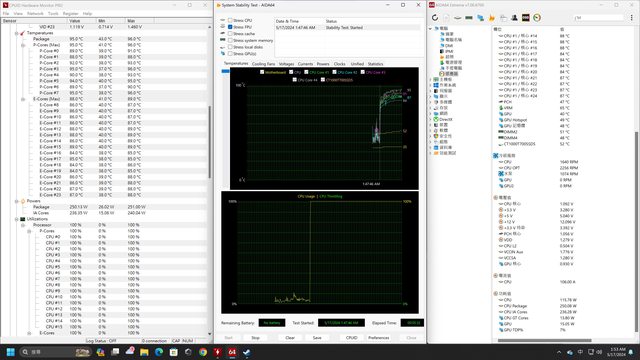Collapse the Temperatures node in HWMonitor
640x360 pixels.
[16, 33]
